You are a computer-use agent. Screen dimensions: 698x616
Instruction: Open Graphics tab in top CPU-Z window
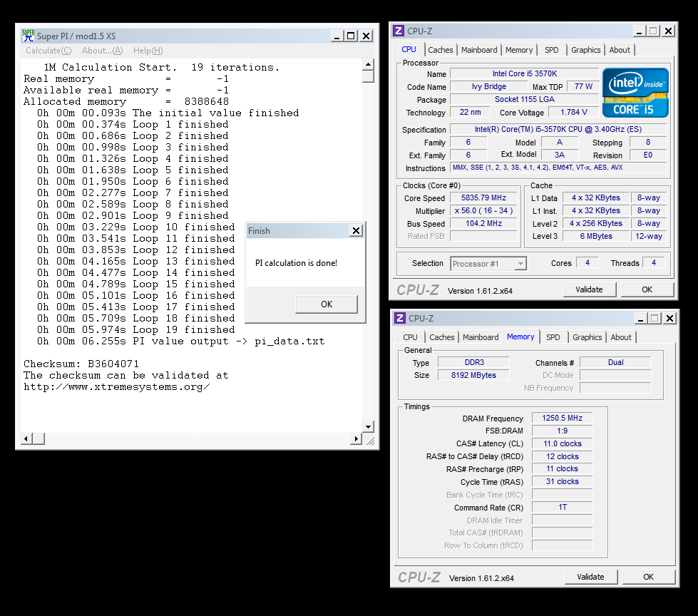[x=586, y=50]
